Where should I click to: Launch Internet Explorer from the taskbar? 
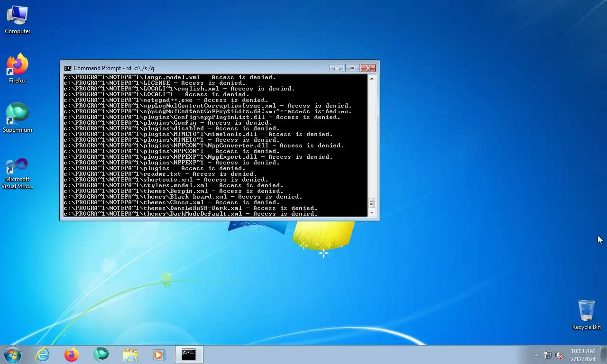[43, 355]
